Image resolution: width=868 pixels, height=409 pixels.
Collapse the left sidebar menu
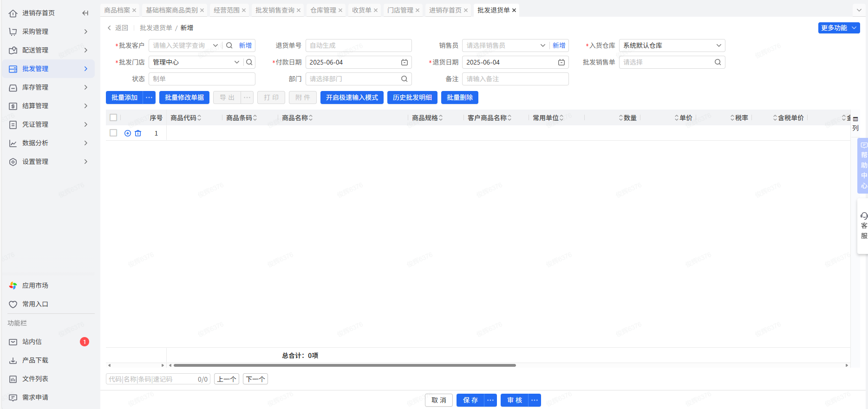(85, 13)
